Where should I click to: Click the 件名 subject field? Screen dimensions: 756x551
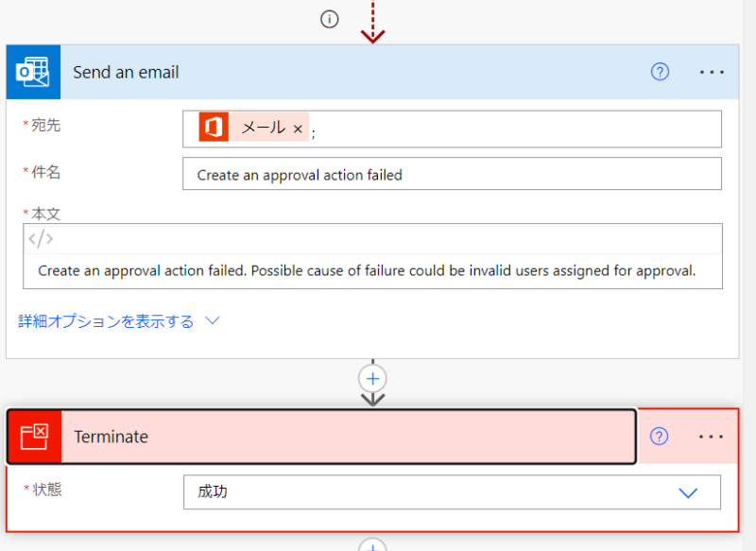(x=452, y=174)
